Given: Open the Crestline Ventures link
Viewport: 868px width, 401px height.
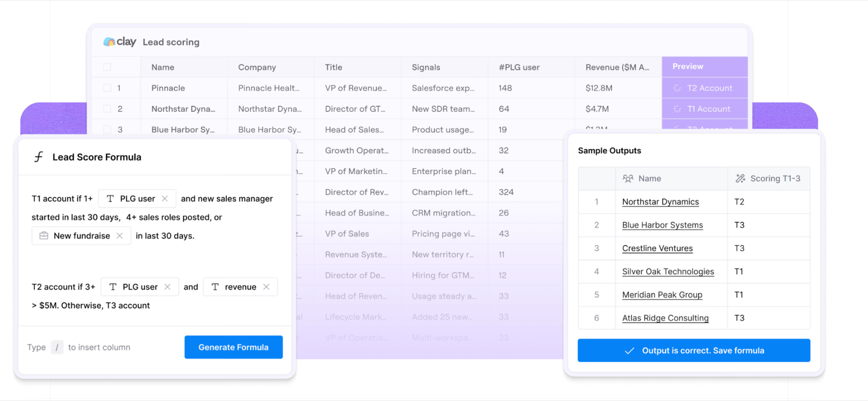Looking at the screenshot, I should (x=658, y=248).
